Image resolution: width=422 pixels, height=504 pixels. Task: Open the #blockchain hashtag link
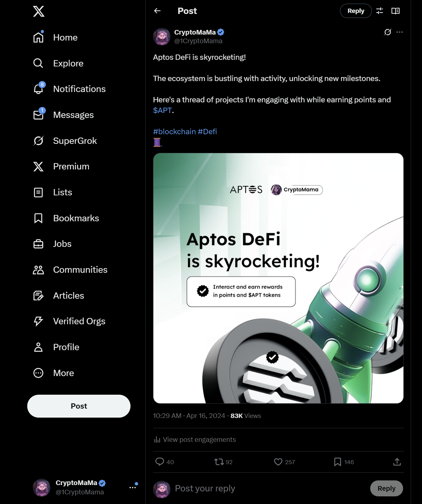[x=174, y=132]
